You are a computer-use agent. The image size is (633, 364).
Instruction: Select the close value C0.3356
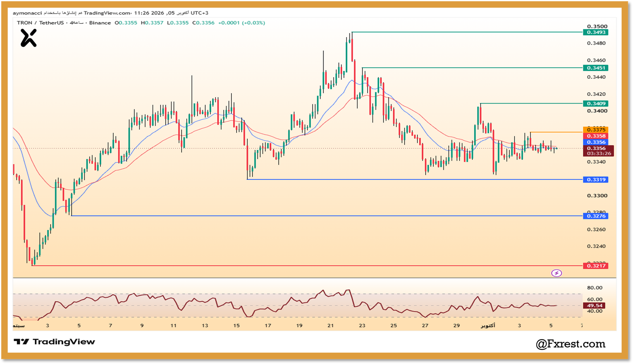click(x=203, y=23)
